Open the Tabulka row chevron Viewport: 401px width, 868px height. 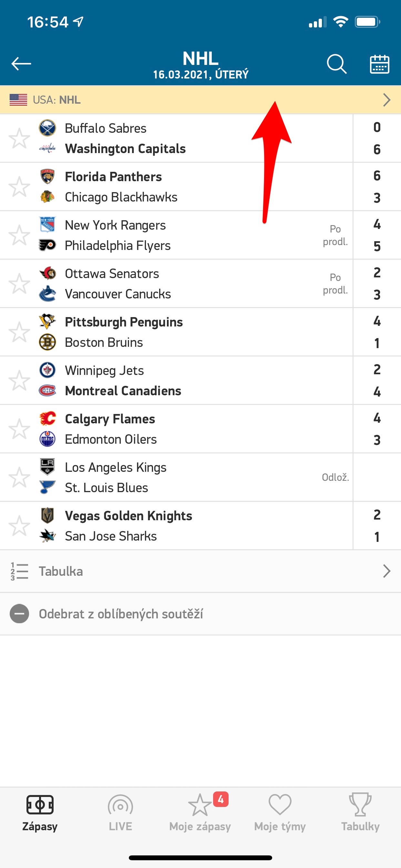[x=386, y=571]
